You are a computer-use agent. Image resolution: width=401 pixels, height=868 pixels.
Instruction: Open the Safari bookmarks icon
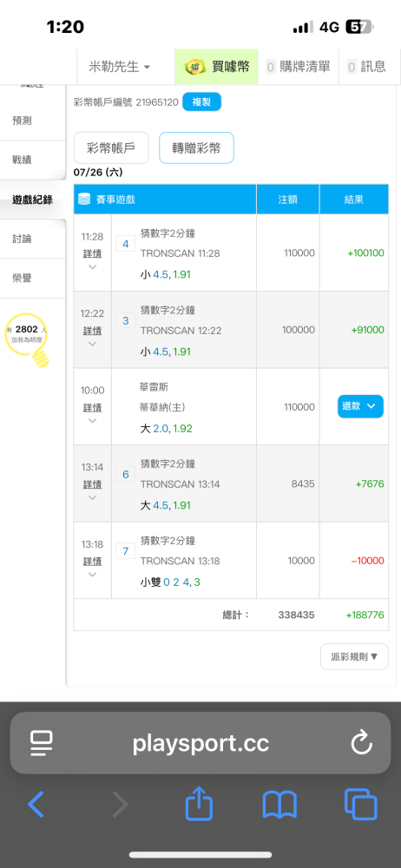coord(279,805)
